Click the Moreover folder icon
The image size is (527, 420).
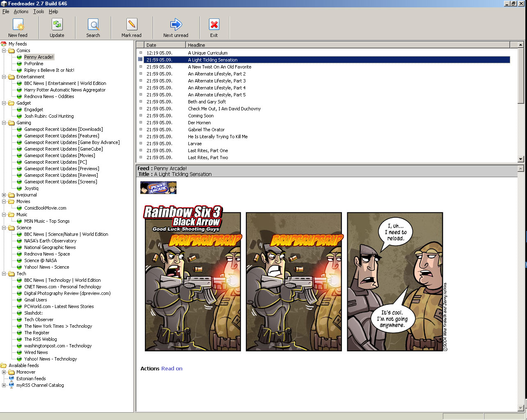pyautogui.click(x=11, y=372)
